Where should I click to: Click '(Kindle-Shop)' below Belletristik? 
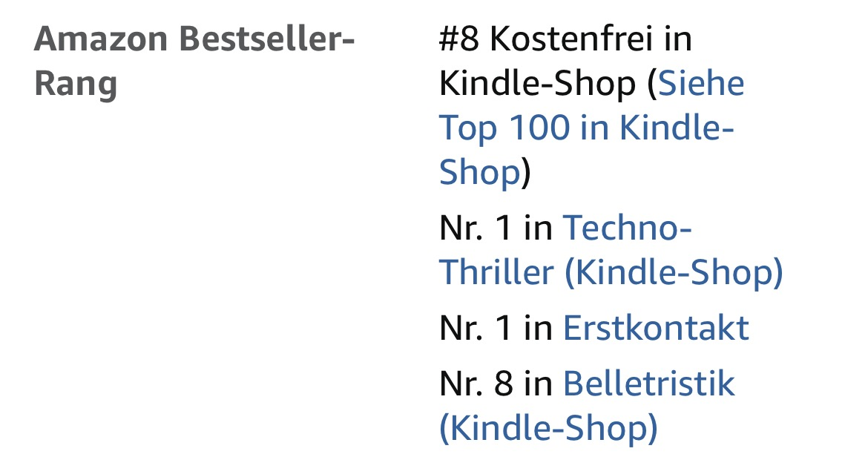[548, 429]
